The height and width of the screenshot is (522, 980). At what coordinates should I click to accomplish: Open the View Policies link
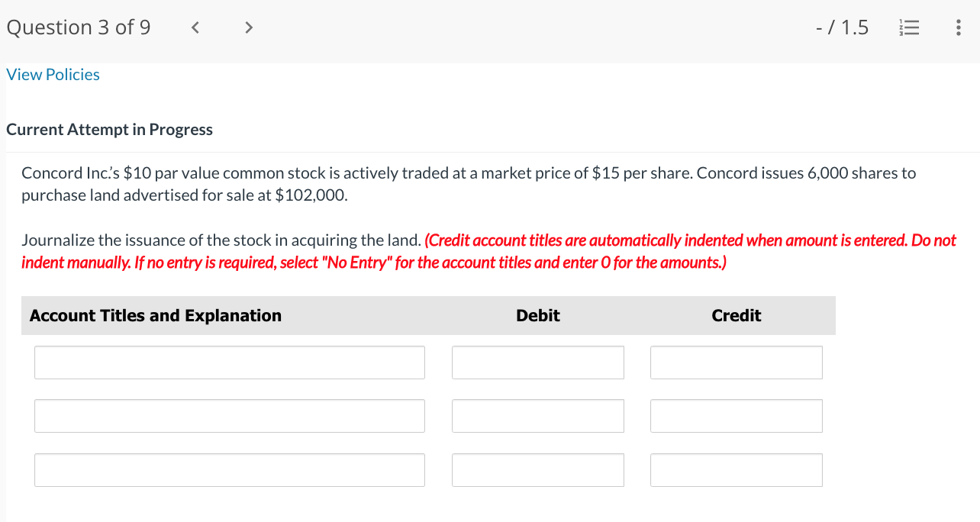pyautogui.click(x=52, y=74)
